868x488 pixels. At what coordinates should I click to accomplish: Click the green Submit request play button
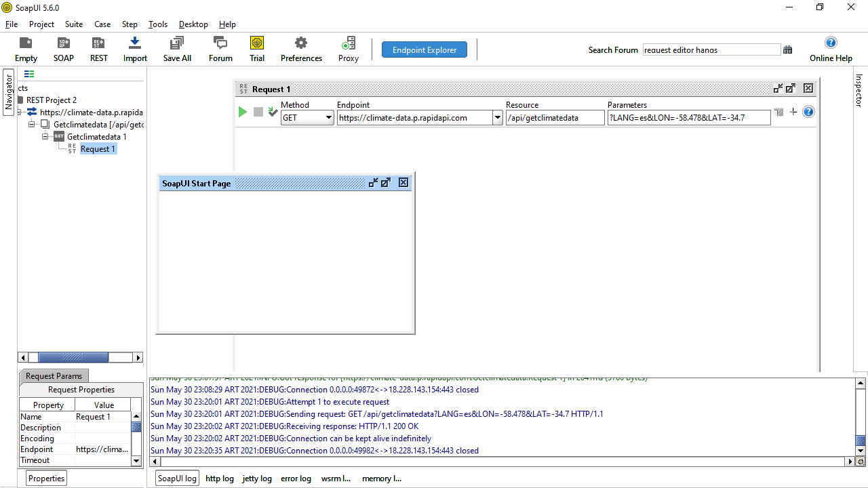(x=243, y=112)
